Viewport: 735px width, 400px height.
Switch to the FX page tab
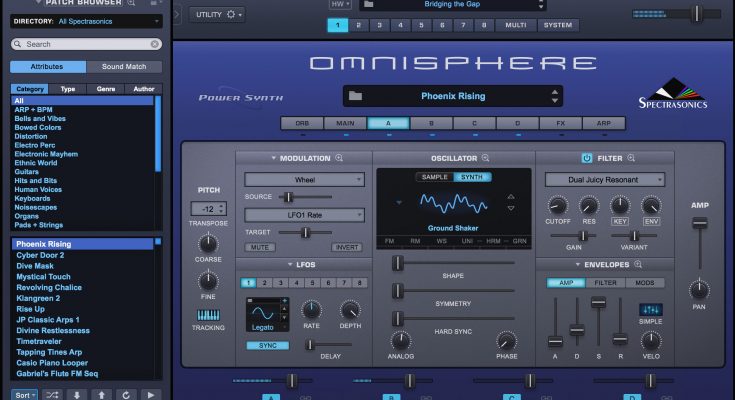(x=560, y=124)
